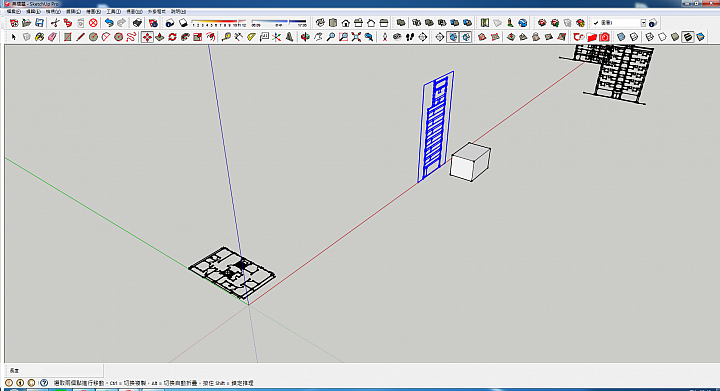This screenshot has height=391, width=720.
Task: Select the Line pencil tool
Action: [x=80, y=37]
